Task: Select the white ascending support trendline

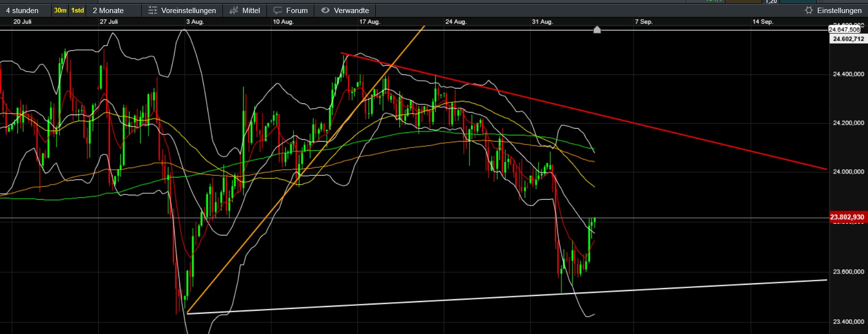Action: click(507, 297)
